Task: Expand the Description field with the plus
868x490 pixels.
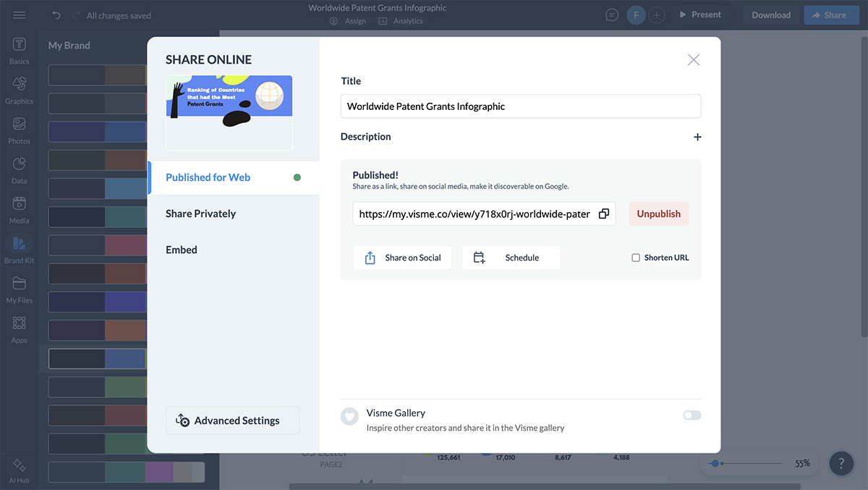Action: 697,136
